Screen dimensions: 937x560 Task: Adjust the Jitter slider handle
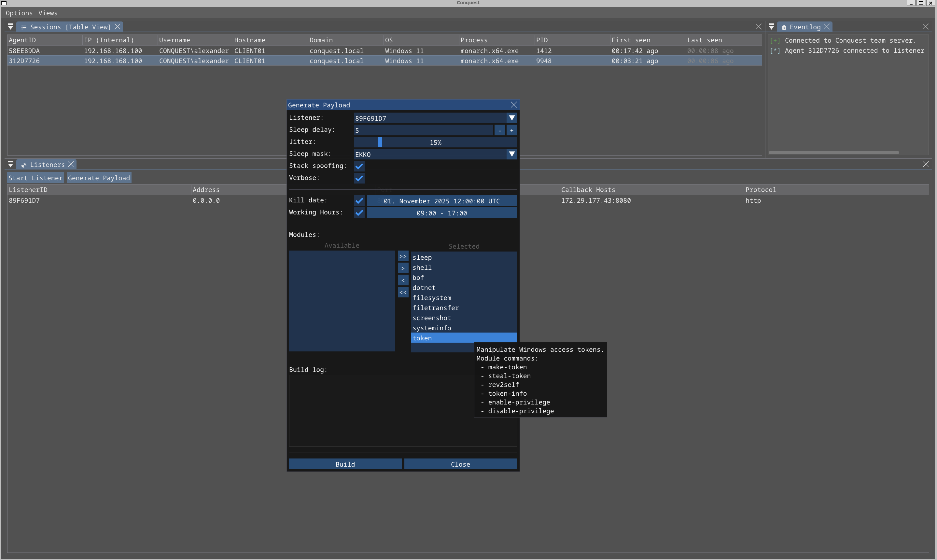click(380, 142)
